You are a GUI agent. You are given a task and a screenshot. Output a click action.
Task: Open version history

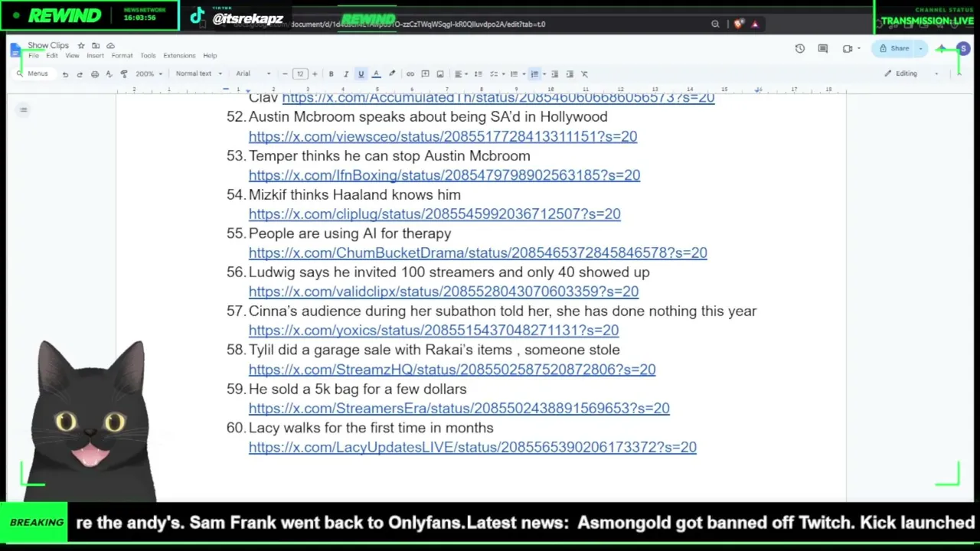click(x=800, y=49)
